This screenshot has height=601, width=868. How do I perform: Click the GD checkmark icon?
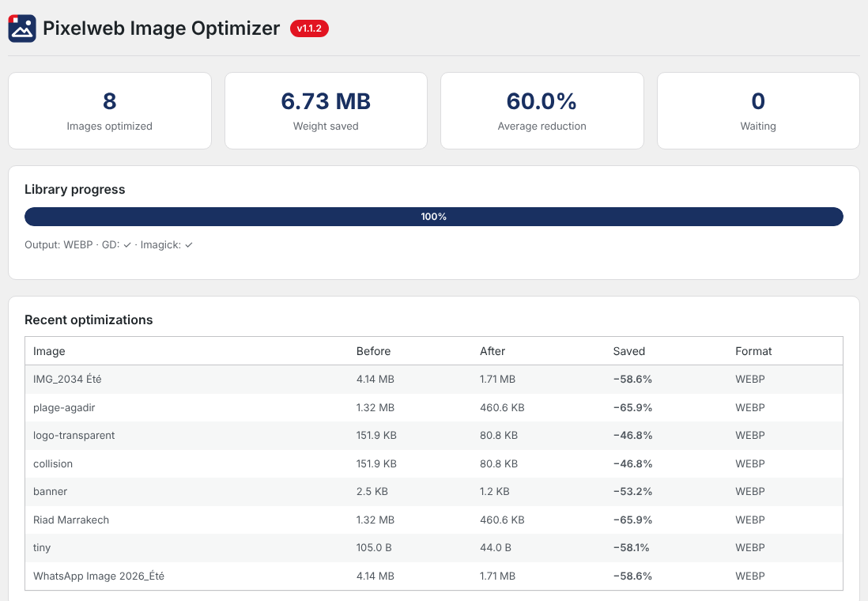point(127,245)
